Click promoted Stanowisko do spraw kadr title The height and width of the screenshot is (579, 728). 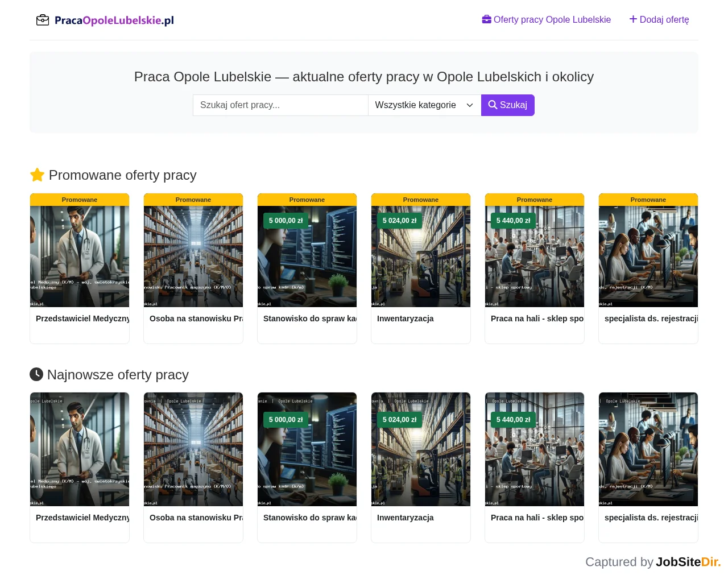[x=310, y=319]
